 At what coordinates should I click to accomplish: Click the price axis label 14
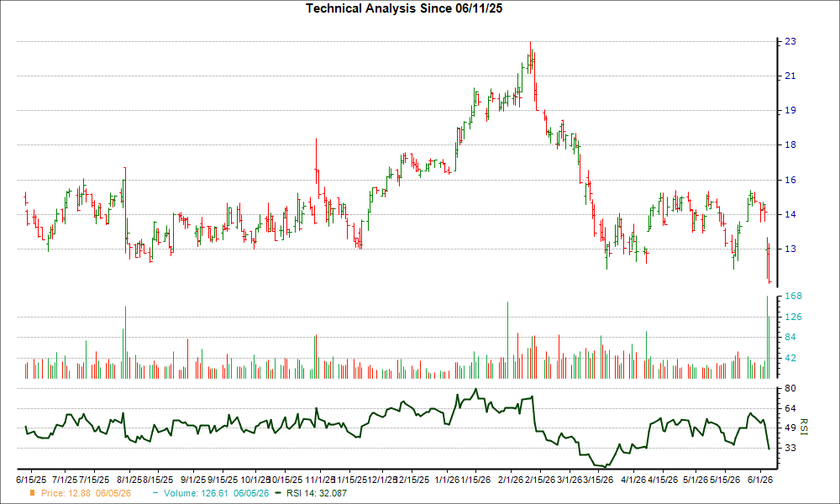click(x=790, y=215)
